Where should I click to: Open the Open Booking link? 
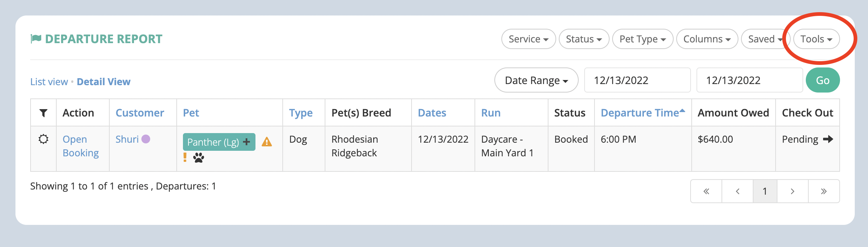(81, 146)
